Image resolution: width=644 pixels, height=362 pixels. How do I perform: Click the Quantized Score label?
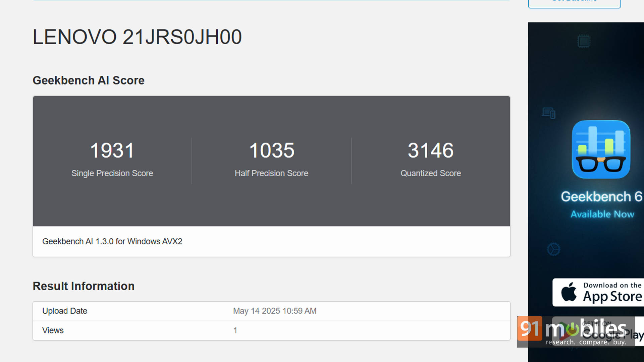point(431,173)
